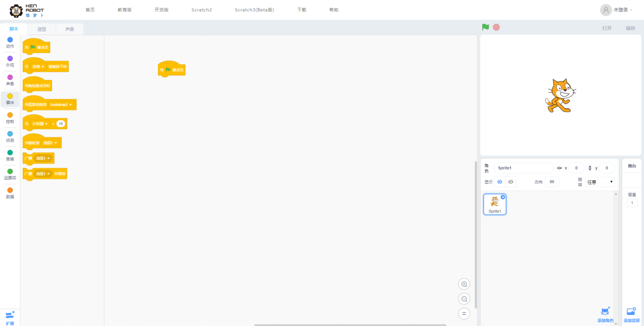Screen dimensions: 644x326
Task: Select the 侦测 (Sensing) block category
Action: click(x=10, y=137)
